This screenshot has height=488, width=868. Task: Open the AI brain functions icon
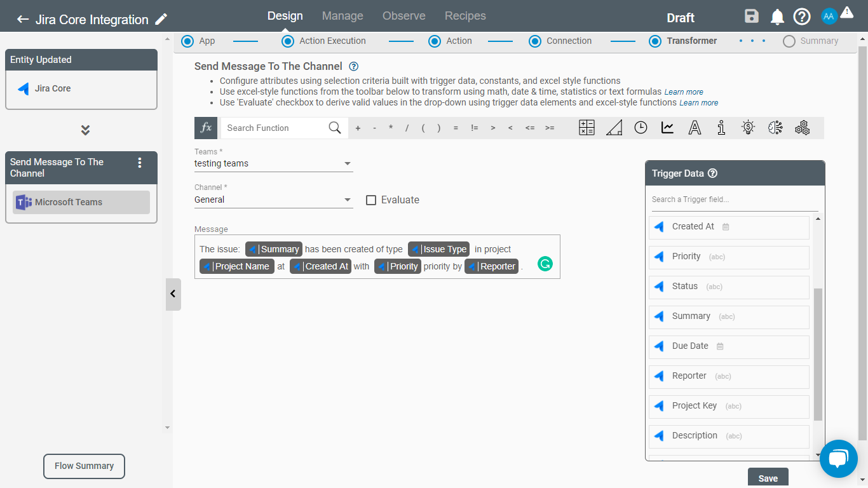[775, 128]
